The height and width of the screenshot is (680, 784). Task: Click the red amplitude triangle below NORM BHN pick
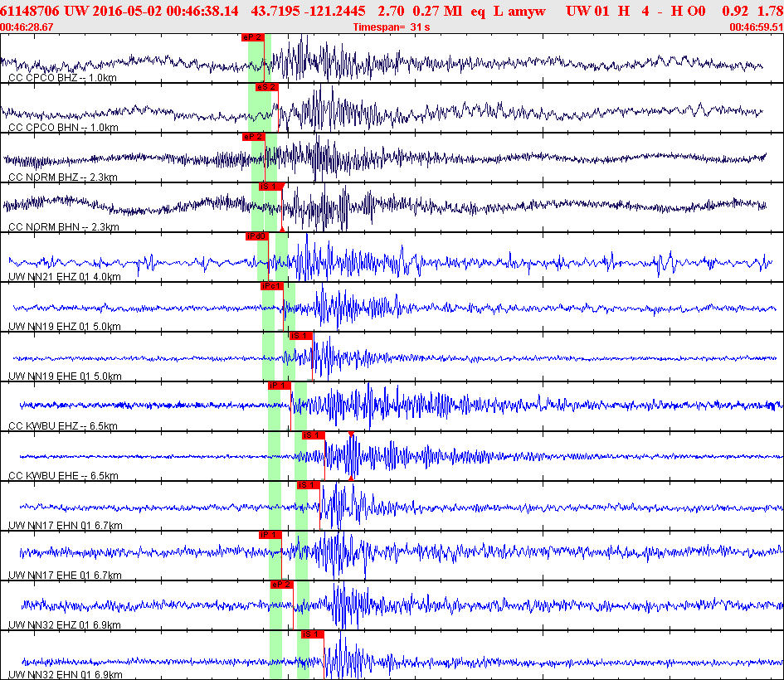point(282,230)
